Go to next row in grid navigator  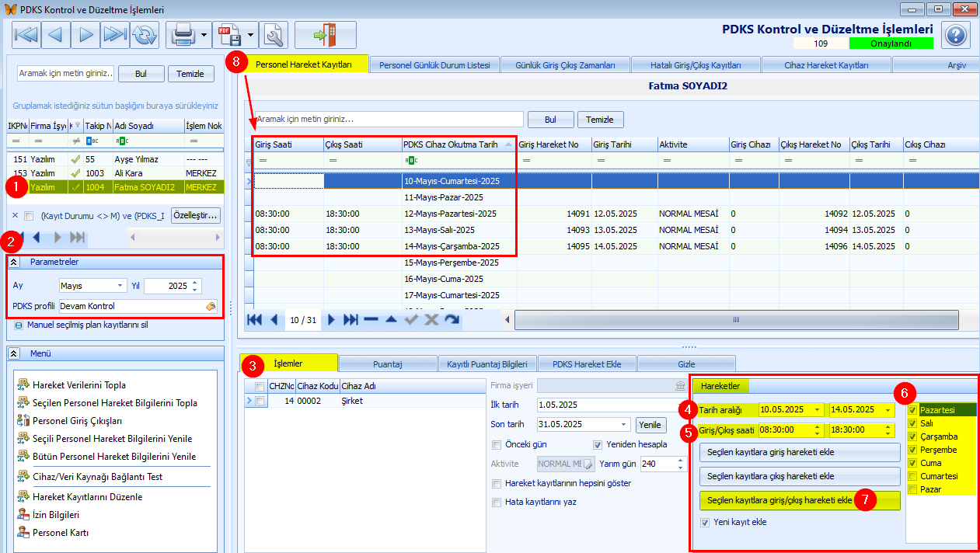(x=331, y=319)
